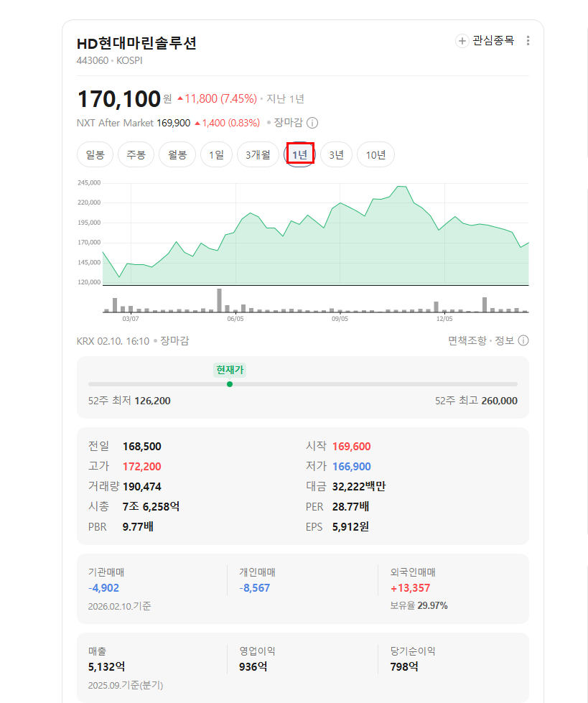Click the 시총 value 7조 6,258억

coord(151,507)
